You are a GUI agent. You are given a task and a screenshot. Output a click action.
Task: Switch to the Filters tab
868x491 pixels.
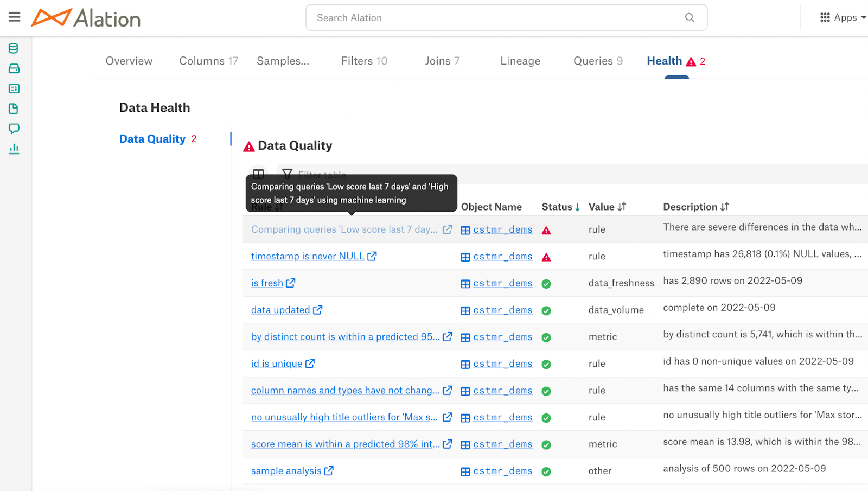365,61
